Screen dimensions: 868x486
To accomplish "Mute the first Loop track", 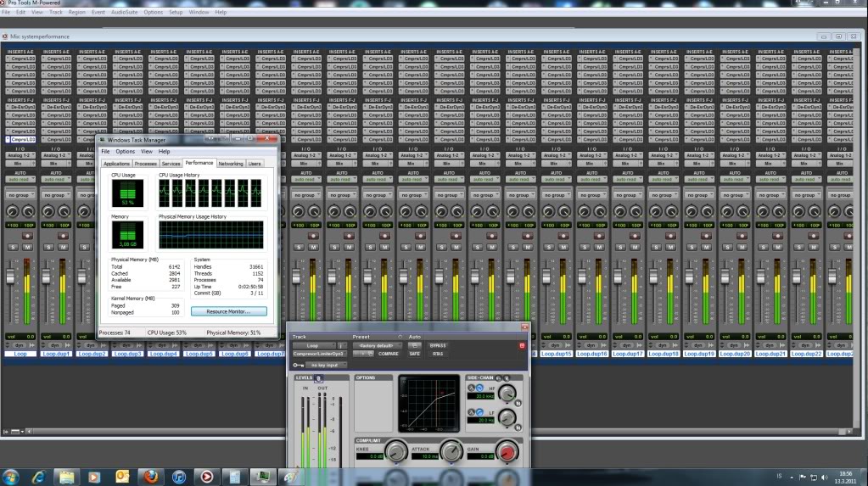I will point(28,247).
